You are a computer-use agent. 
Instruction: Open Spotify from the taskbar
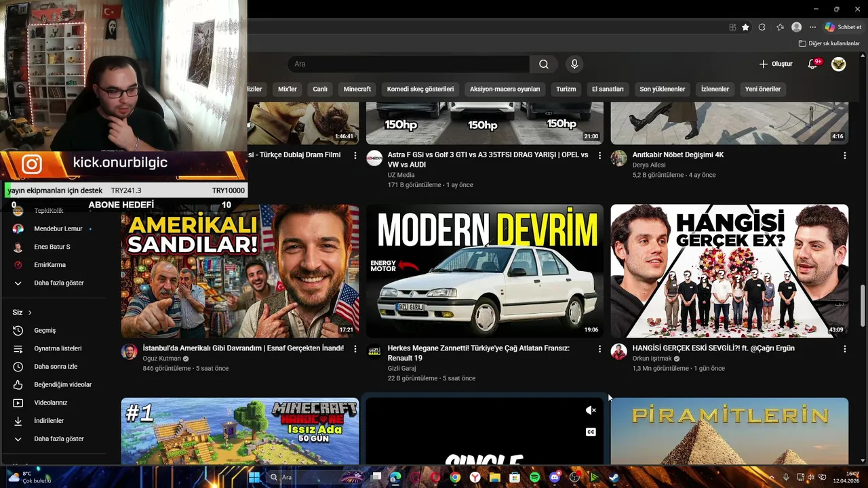(534, 477)
